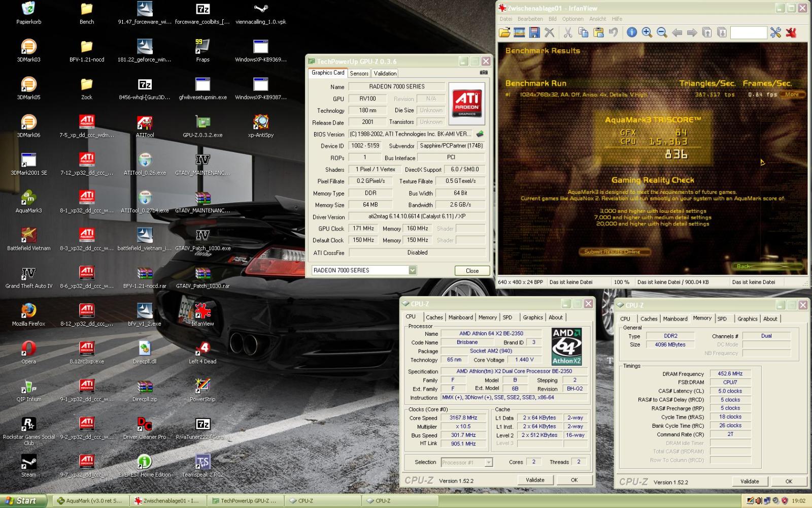Viewport: 812px width, 508px height.
Task: Select ATITool desktop shortcut
Action: tap(145, 126)
